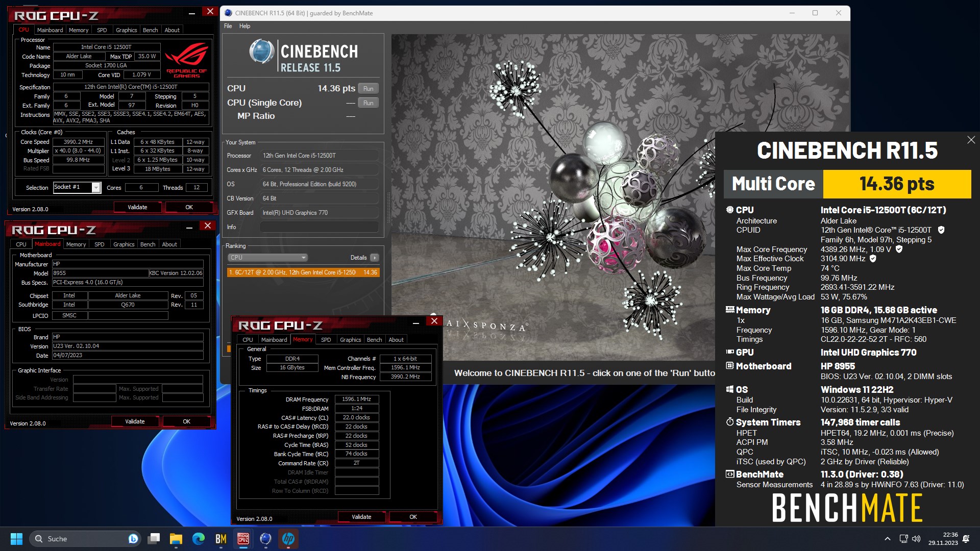Click Suche taskbar search box
Screen dimensions: 980x551
(84, 539)
